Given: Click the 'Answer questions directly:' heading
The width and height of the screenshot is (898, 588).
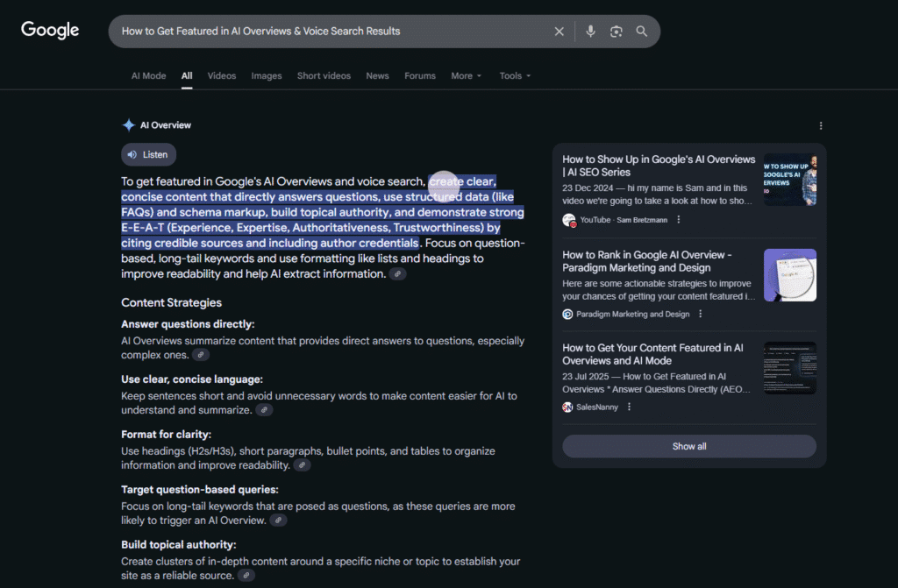Looking at the screenshot, I should 188,324.
